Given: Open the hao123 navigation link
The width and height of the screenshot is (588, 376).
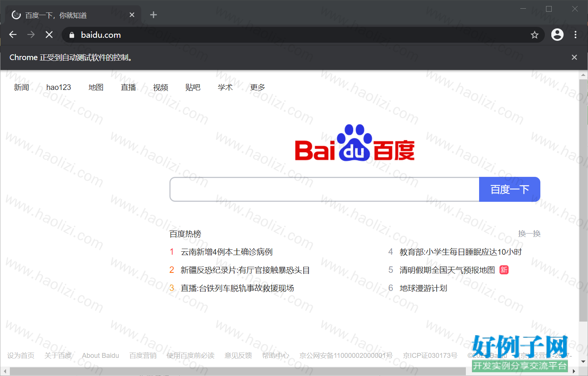Looking at the screenshot, I should pyautogui.click(x=59, y=87).
